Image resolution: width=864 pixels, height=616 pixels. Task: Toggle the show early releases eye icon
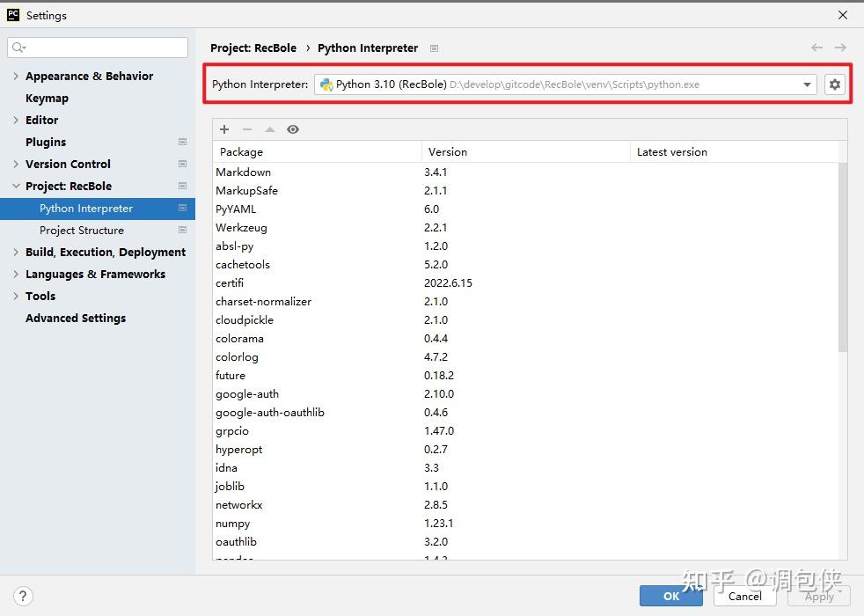293,129
